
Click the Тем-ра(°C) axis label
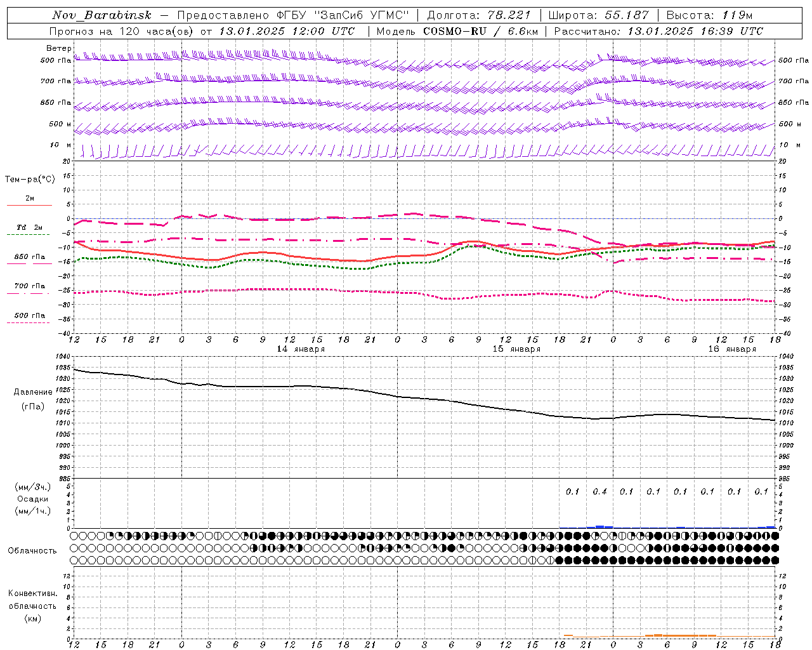click(x=30, y=180)
